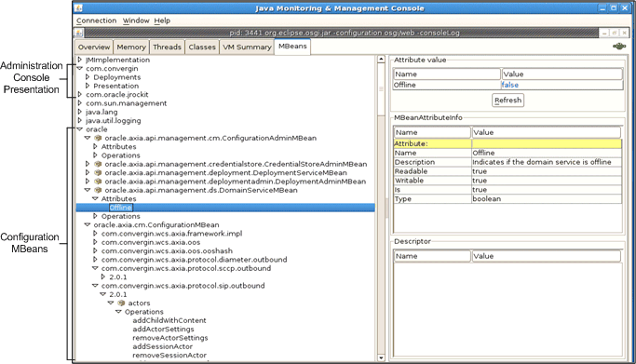Collapse the ConfigurationAdminMBean node

88,138
